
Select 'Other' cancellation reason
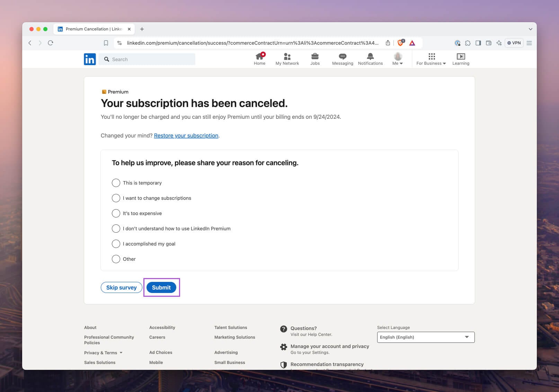click(116, 259)
